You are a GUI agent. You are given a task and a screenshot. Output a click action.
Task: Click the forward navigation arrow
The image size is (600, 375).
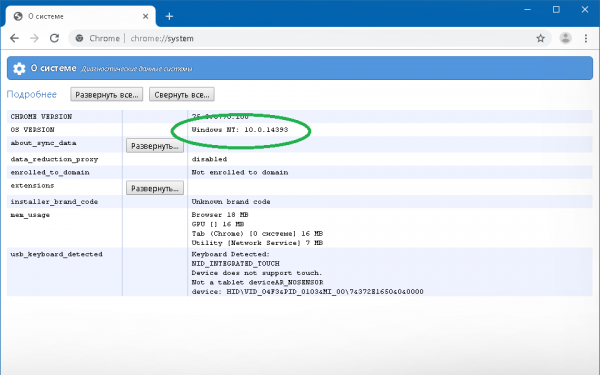click(x=34, y=38)
